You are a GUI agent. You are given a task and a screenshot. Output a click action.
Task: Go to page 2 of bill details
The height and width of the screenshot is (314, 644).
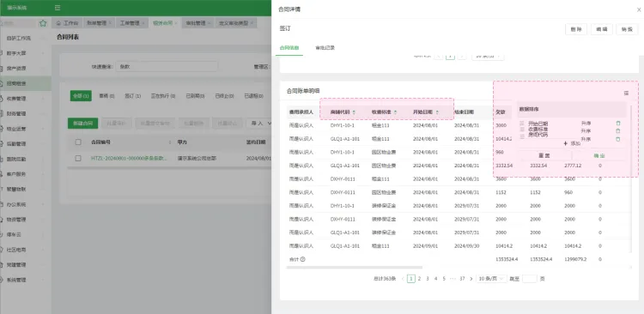tap(419, 278)
